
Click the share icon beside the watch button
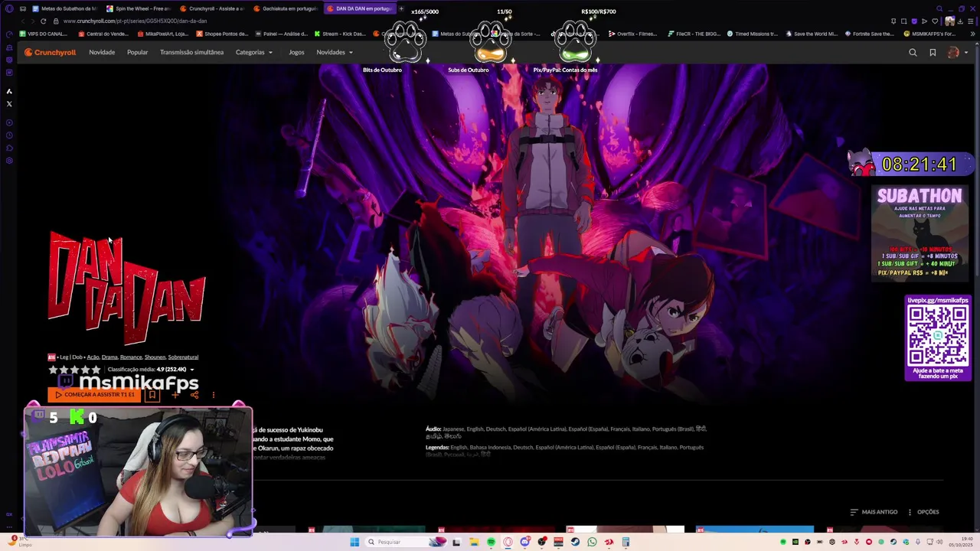pos(194,395)
